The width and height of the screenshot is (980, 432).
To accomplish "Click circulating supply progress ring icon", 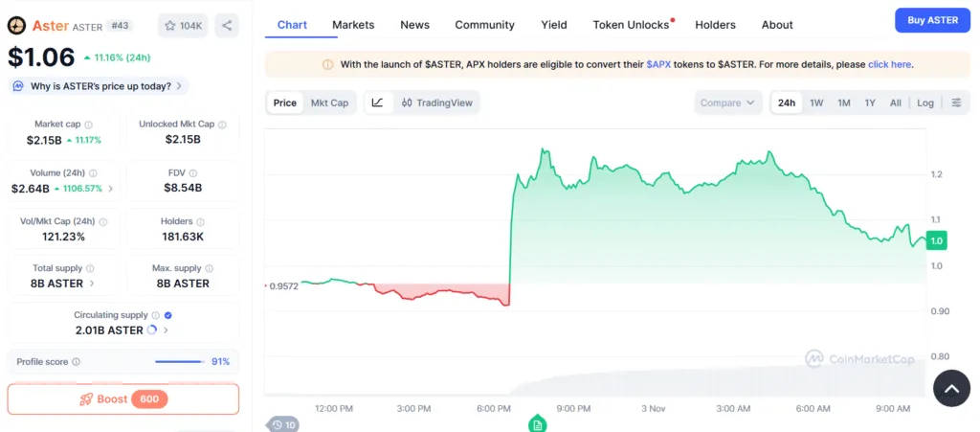I will 152,330.
